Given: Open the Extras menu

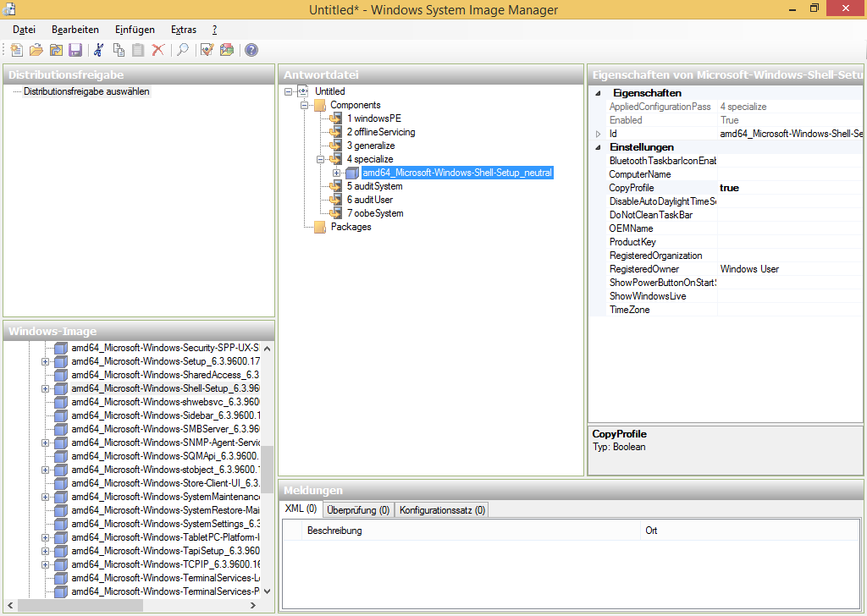Looking at the screenshot, I should [x=184, y=29].
